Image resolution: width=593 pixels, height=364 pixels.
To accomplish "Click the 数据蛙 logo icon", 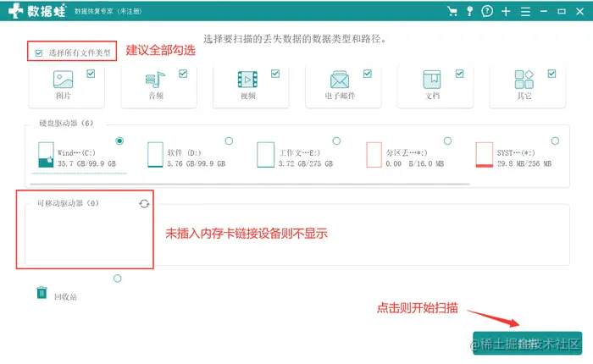I will 16,11.
